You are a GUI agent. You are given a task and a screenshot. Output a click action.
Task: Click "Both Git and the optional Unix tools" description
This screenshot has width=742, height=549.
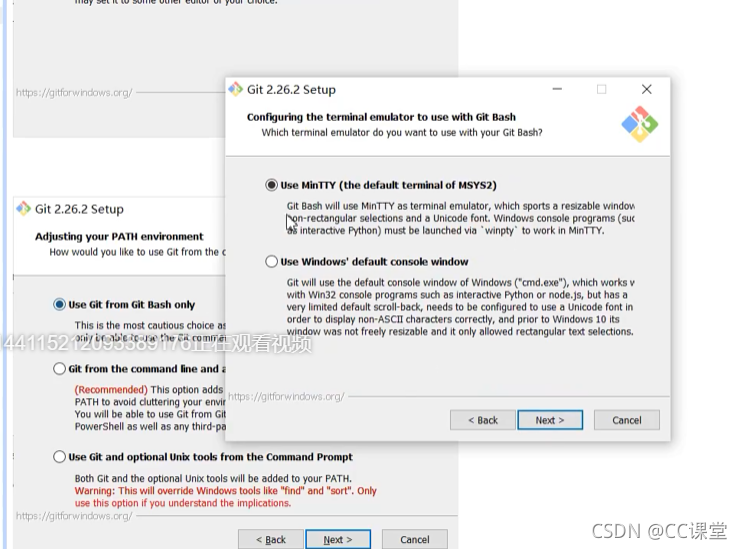[x=213, y=478]
